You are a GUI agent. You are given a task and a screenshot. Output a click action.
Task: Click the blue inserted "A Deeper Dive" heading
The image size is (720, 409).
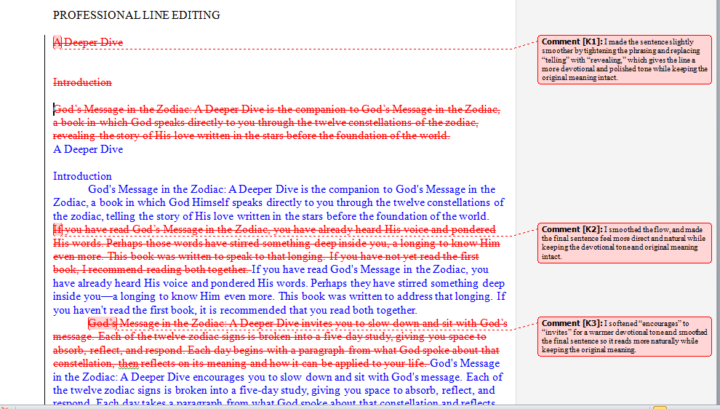[88, 150]
